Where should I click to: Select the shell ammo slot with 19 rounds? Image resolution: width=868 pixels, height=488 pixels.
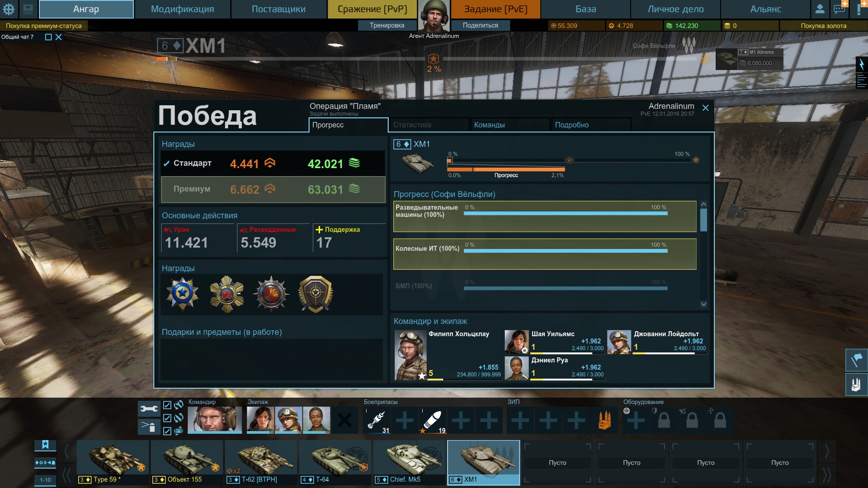[433, 420]
